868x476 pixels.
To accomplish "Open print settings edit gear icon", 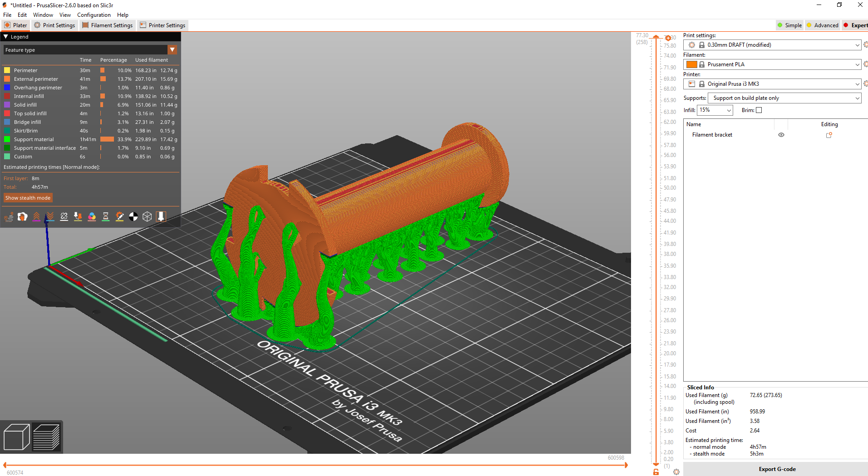I will 866,44.
